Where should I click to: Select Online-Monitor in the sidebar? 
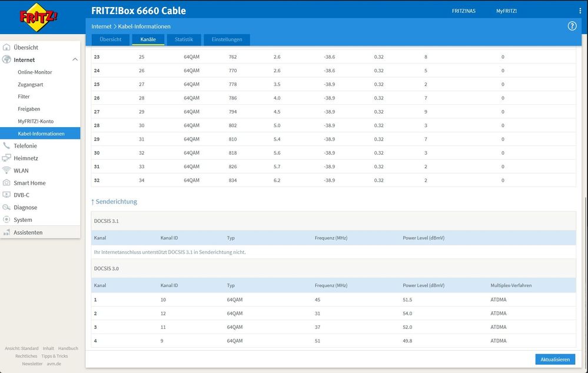(35, 72)
